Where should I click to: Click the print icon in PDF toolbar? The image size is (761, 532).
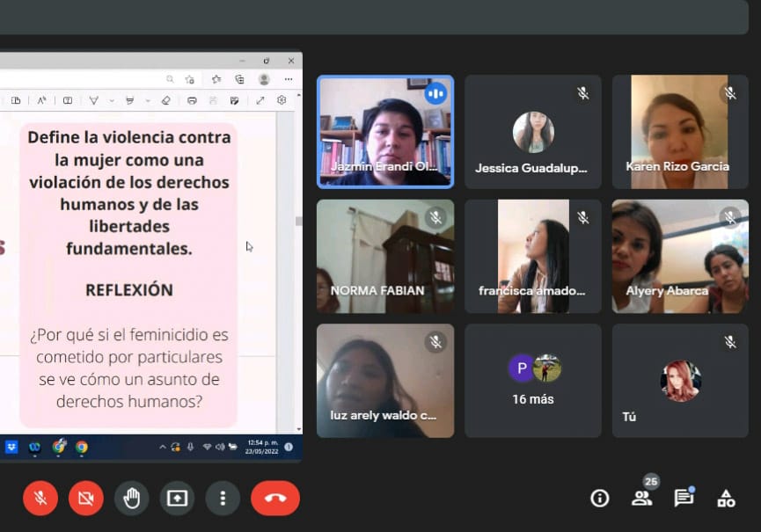point(192,100)
